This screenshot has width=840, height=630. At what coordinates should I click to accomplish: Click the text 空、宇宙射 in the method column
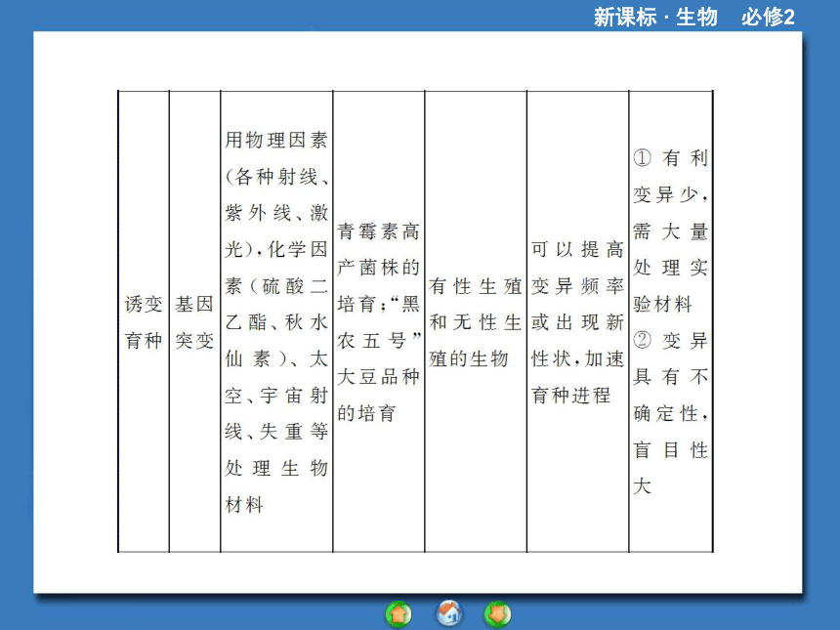pos(275,396)
